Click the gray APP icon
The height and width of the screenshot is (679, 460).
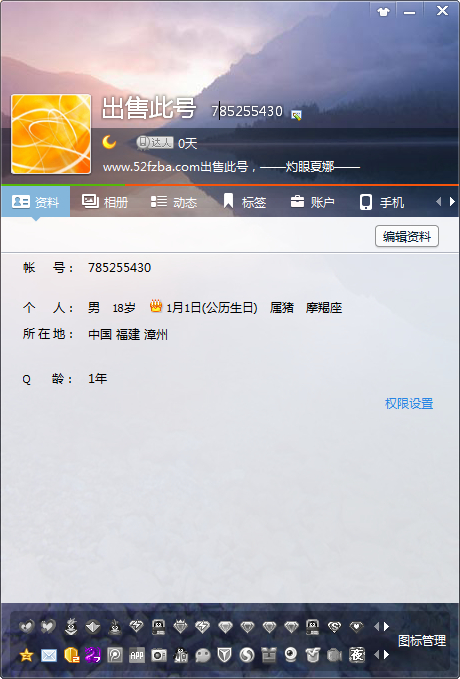tap(137, 655)
